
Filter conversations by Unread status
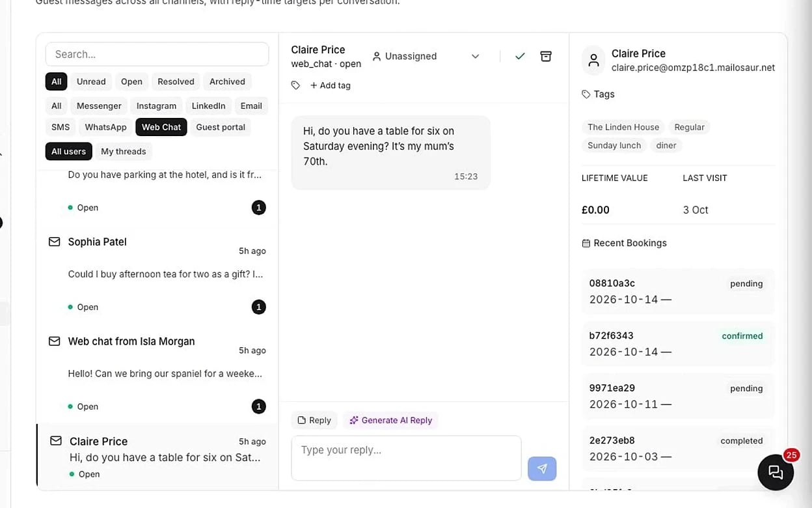pyautogui.click(x=91, y=81)
